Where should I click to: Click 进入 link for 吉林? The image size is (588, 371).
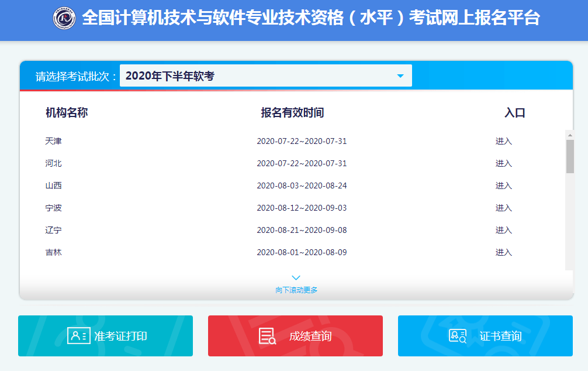click(503, 252)
